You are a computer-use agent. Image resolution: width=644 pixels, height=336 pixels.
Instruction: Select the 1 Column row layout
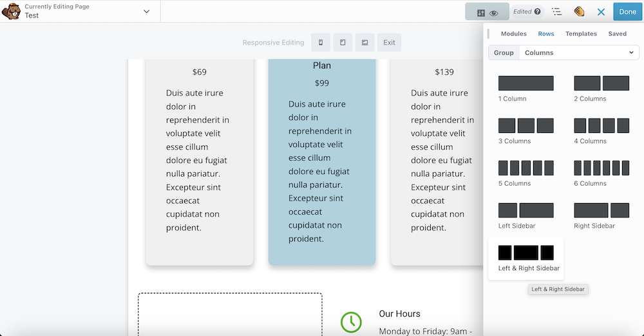pos(526,89)
